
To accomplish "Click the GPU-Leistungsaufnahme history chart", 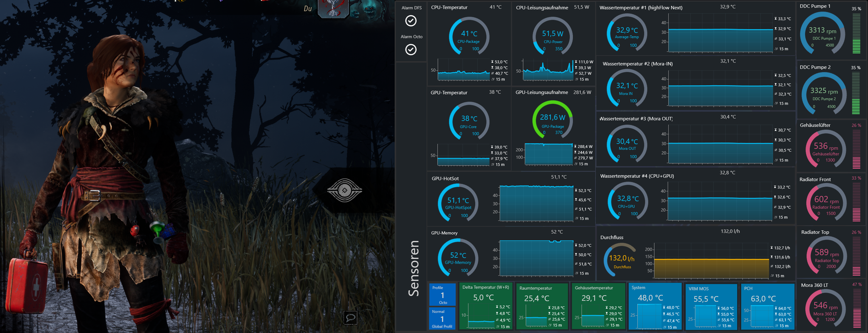I will 549,154.
